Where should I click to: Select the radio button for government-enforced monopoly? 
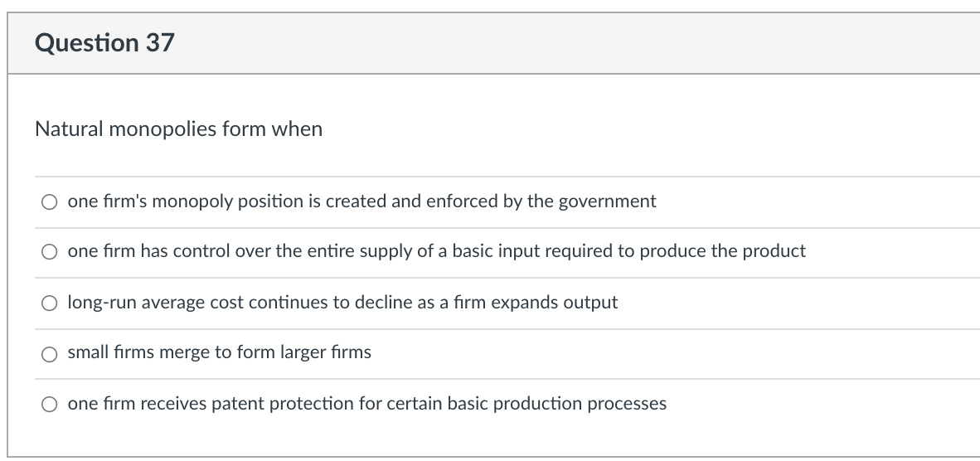(51, 201)
